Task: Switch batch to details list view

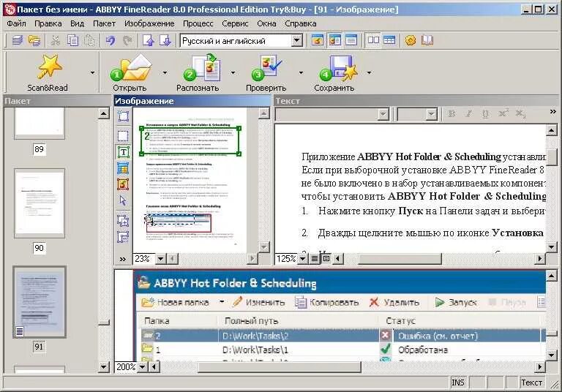Action: [389, 40]
